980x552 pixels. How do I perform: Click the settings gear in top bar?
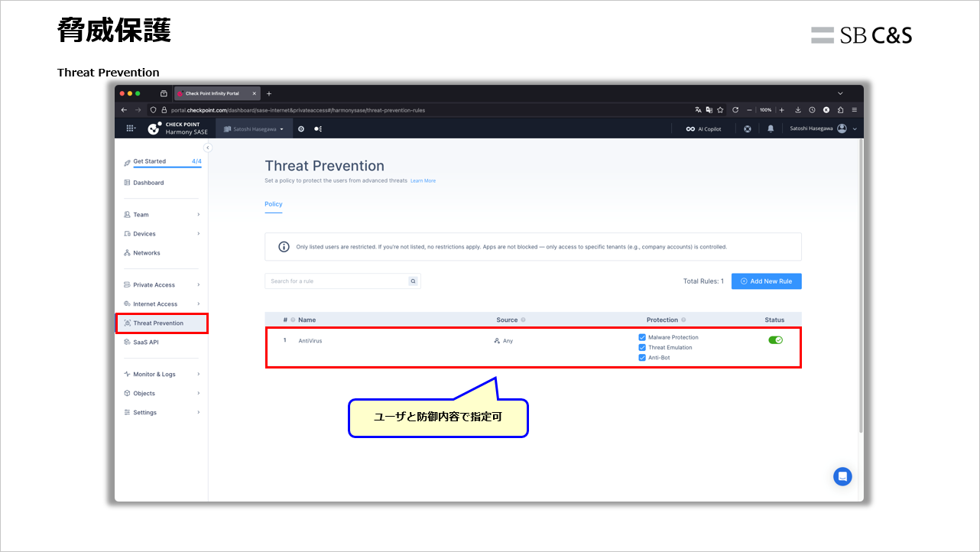coord(301,129)
